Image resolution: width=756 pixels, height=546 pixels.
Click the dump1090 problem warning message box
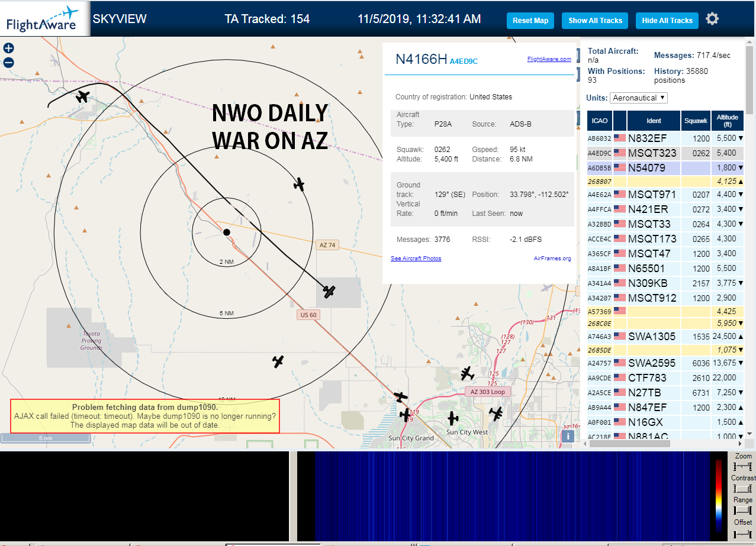(145, 416)
